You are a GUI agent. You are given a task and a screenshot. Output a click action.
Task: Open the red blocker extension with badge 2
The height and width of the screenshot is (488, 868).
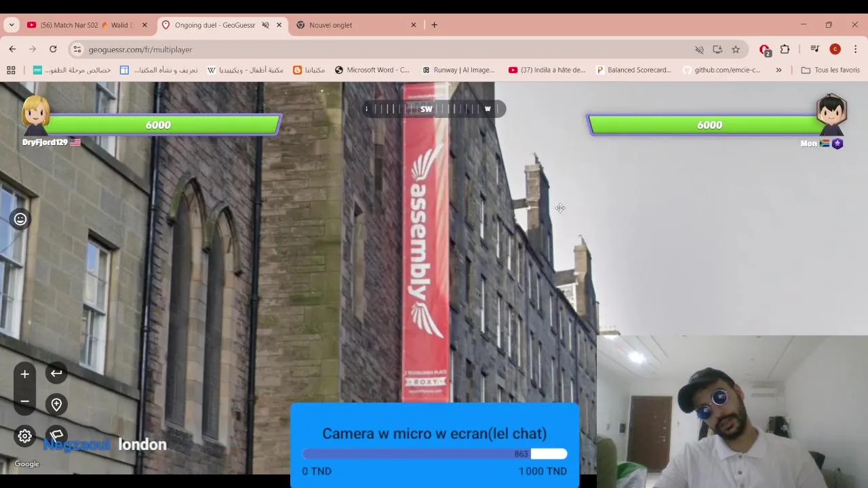click(765, 49)
